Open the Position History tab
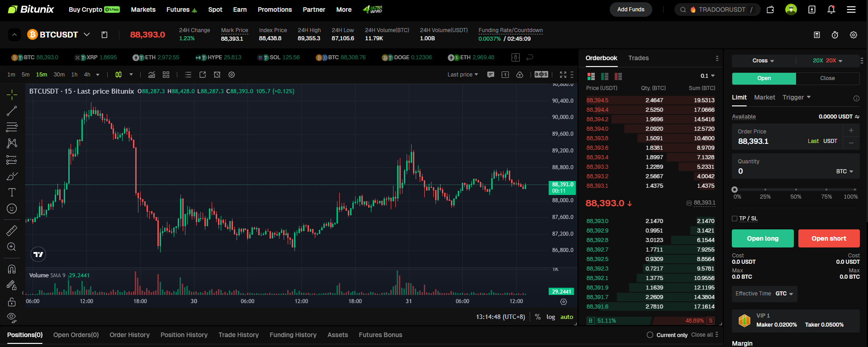Viewport: 868px width, 347px height. point(184,335)
